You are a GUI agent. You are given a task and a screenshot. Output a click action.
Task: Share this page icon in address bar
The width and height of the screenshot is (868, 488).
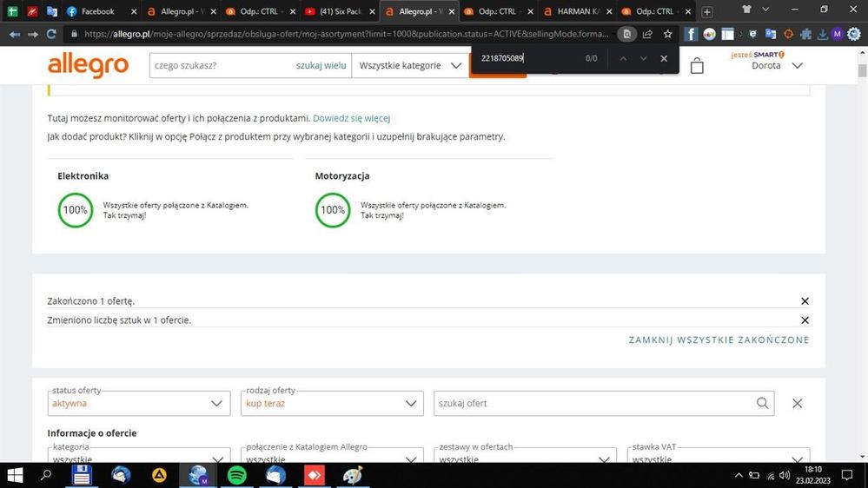(647, 35)
